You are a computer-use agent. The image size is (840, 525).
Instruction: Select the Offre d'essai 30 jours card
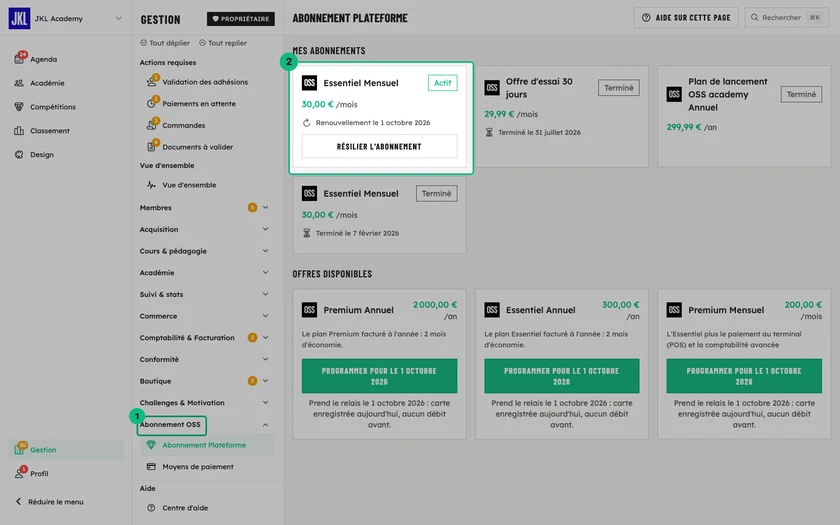561,117
